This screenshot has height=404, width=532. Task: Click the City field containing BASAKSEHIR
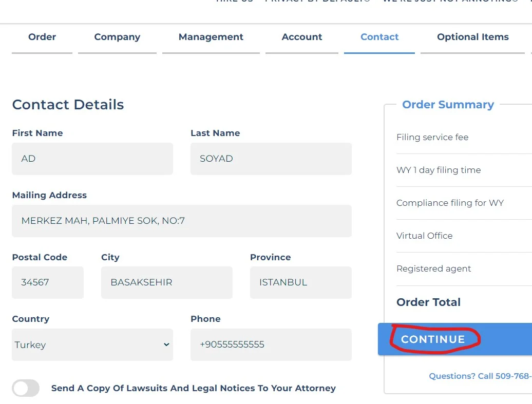point(166,282)
